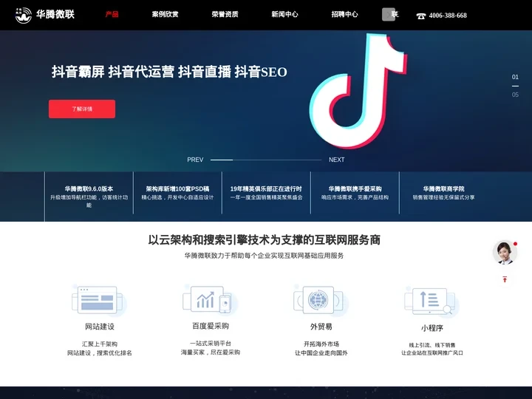The width and height of the screenshot is (532, 399).
Task: Click the banner slide progress bar
Action: pyautogui.click(x=266, y=160)
